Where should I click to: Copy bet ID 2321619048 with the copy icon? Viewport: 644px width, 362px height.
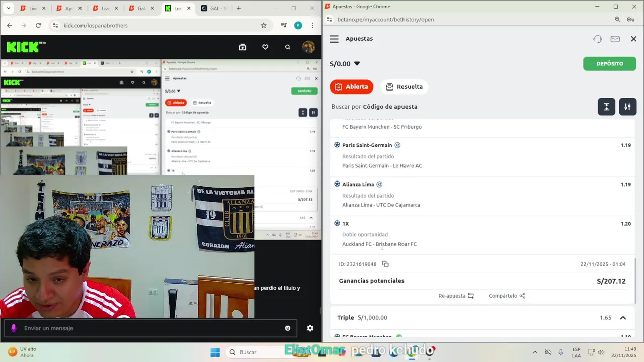385,264
